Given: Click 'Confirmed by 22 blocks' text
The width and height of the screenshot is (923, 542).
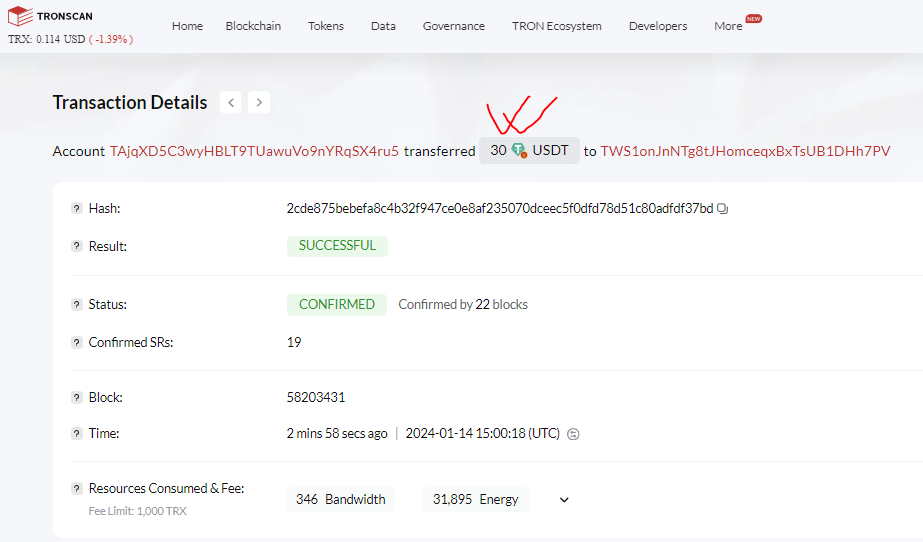Looking at the screenshot, I should pyautogui.click(x=463, y=304).
